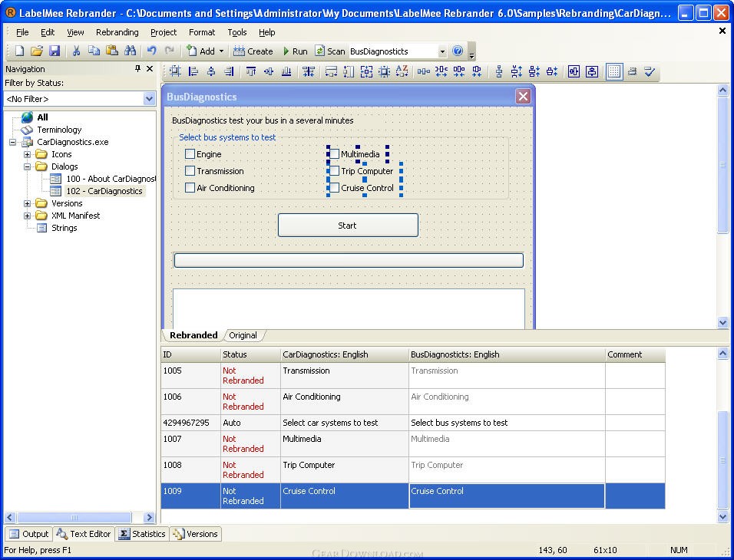
Task: Open the Add button dropdown arrow
Action: pyautogui.click(x=221, y=51)
